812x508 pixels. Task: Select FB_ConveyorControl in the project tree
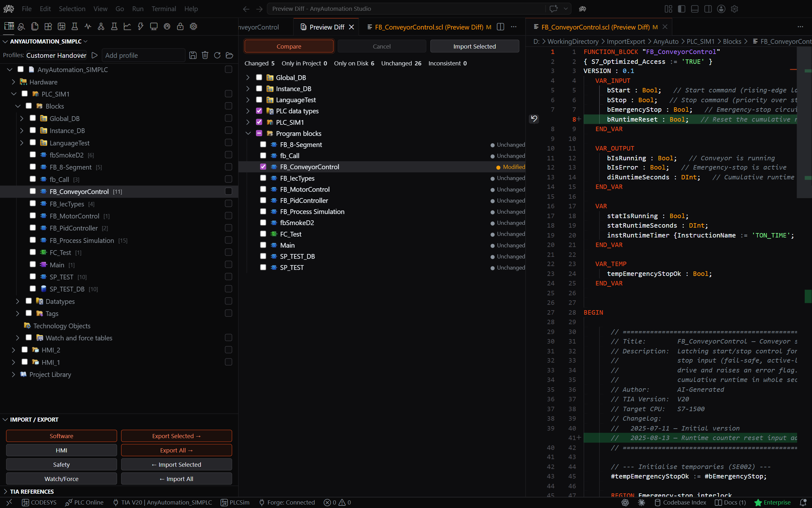point(119,191)
